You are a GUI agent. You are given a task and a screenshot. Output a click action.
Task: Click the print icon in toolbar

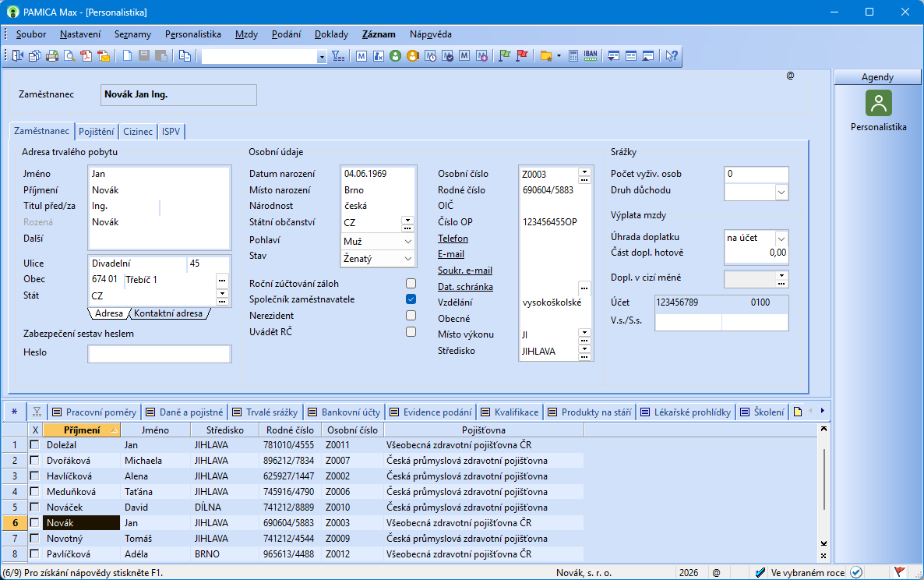(52, 55)
